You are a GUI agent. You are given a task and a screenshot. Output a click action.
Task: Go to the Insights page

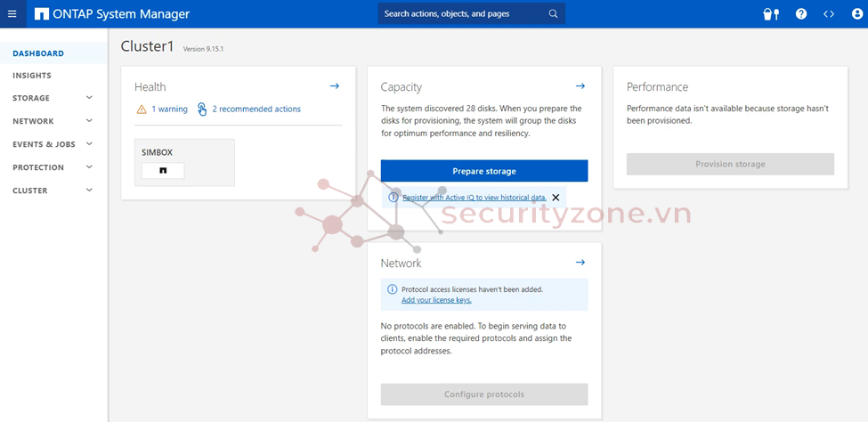pyautogui.click(x=32, y=76)
